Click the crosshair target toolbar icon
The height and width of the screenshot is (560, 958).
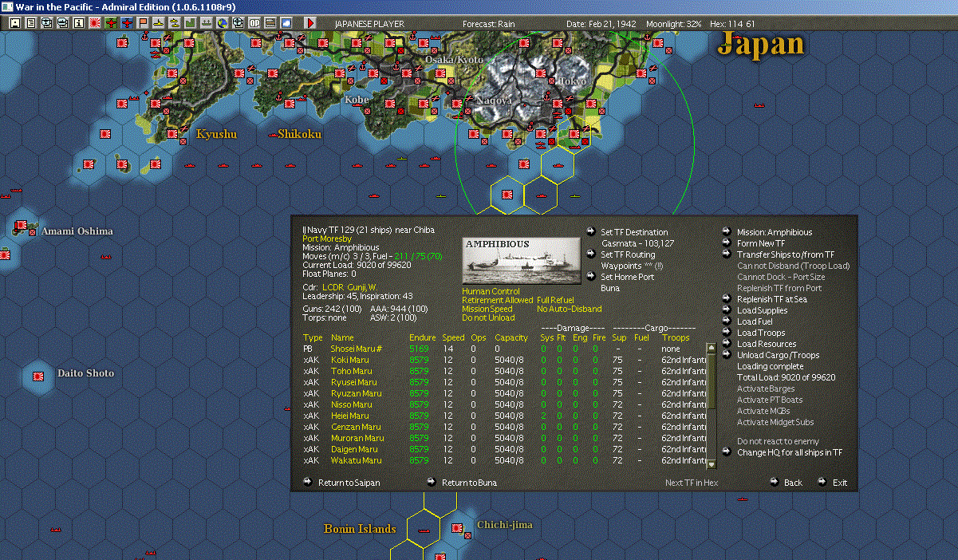238,23
